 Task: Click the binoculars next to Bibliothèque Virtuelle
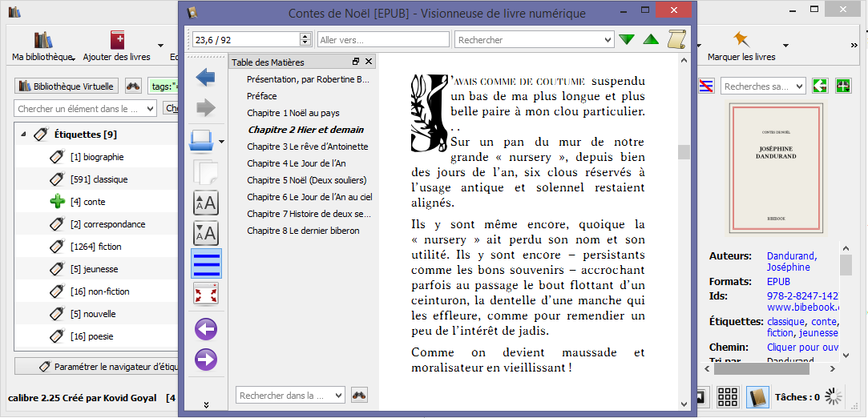click(x=133, y=86)
